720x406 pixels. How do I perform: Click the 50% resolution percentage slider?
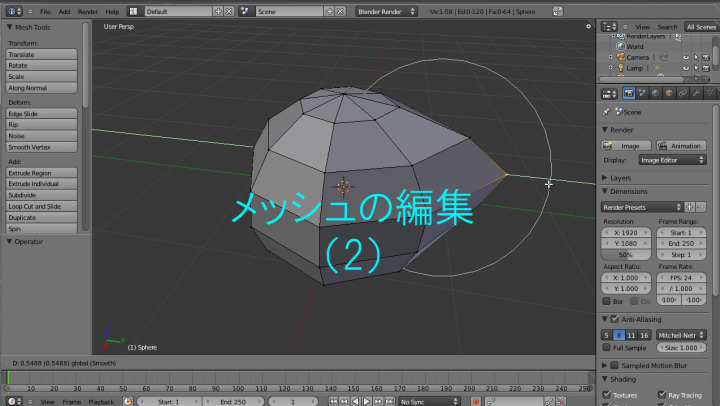626,255
